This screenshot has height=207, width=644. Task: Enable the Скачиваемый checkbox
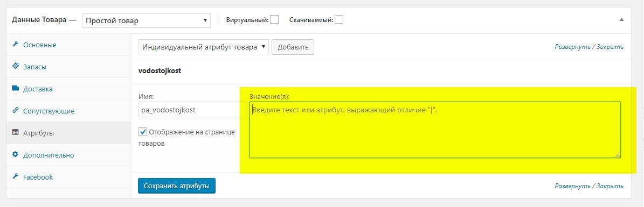coord(339,20)
